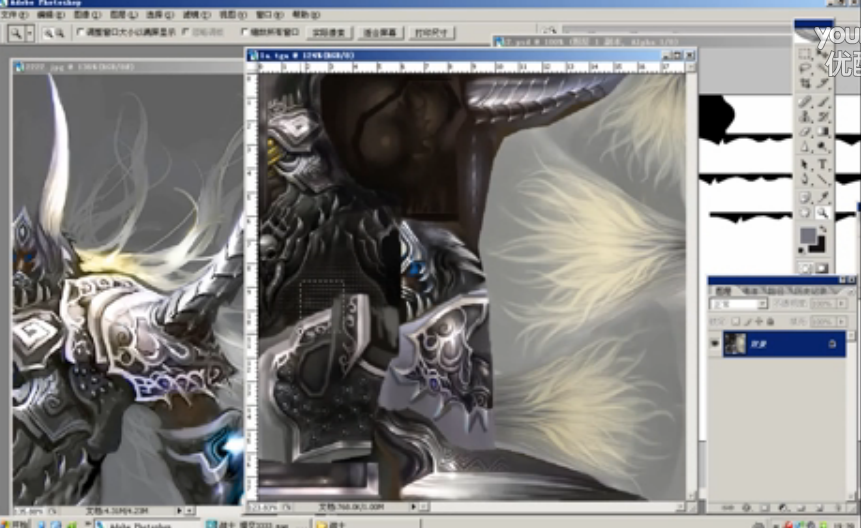Screen dimensions: 861x528
Task: Click the 实际像素 button
Action: pyautogui.click(x=328, y=33)
